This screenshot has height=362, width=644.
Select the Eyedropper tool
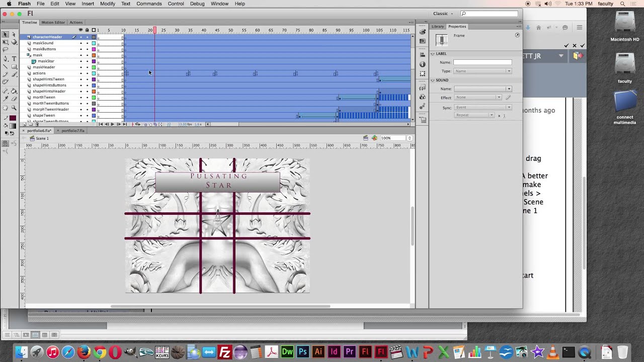click(x=6, y=99)
